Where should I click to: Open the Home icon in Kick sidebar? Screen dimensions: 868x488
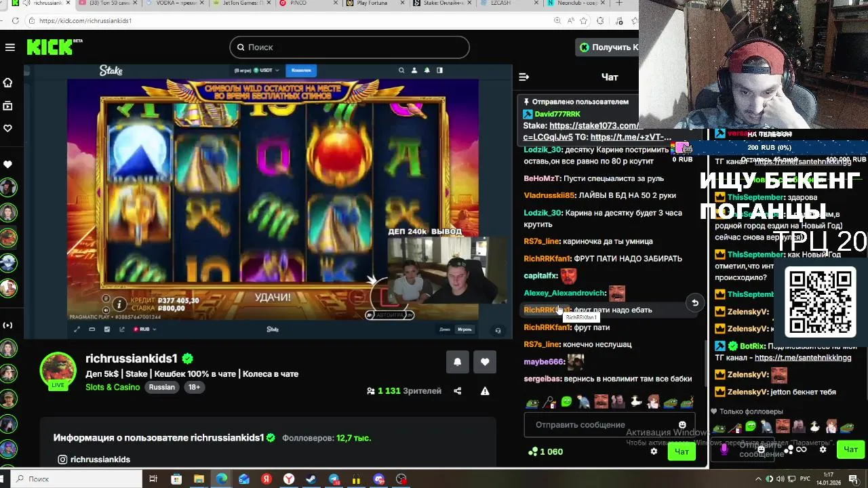[x=7, y=83]
